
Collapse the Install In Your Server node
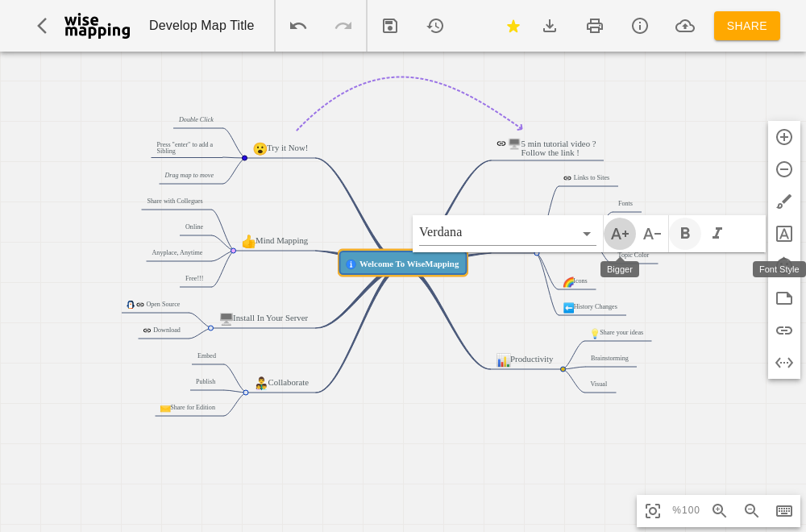[210, 328]
